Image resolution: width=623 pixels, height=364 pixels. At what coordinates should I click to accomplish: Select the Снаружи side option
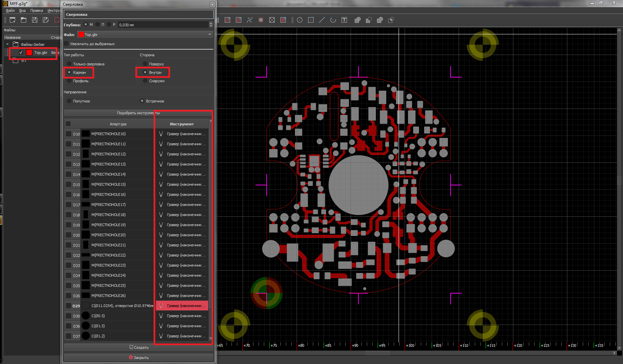[145, 81]
